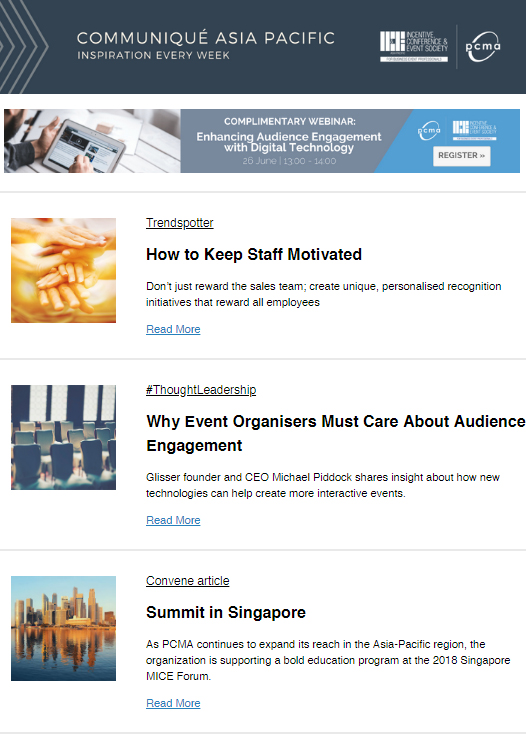Viewport: 526px width, 744px height.
Task: Click the REGISTER button in the webinar banner
Action: pyautogui.click(x=461, y=156)
